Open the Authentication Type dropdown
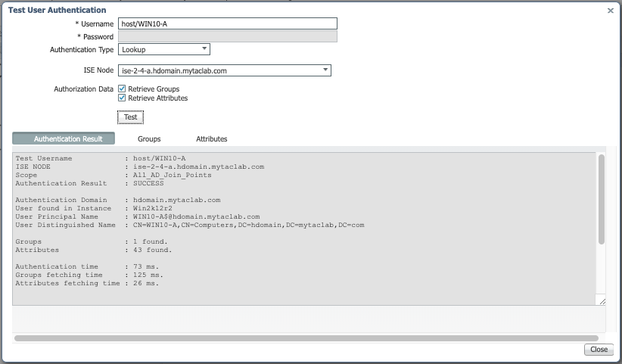Image resolution: width=622 pixels, height=364 pixels. point(164,49)
